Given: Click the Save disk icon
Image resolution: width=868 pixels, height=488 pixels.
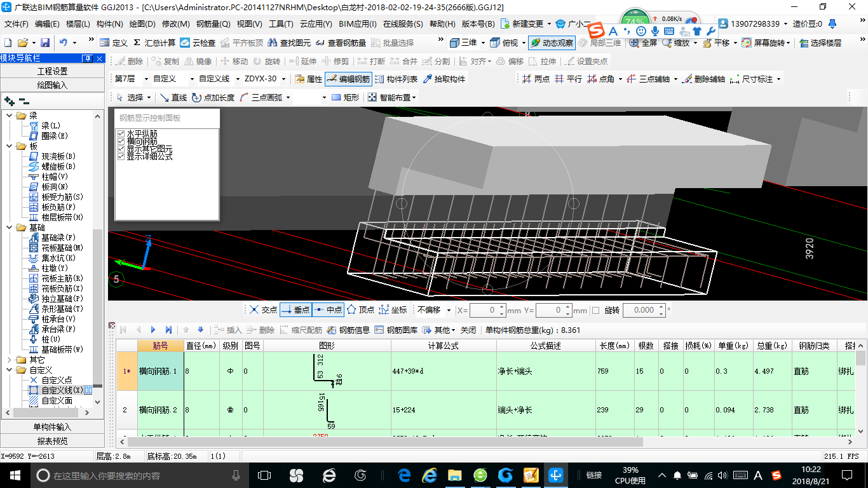Looking at the screenshot, I should coord(45,43).
